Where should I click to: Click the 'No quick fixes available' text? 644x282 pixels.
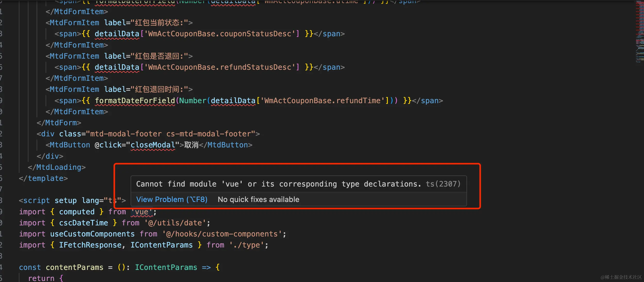point(258,199)
